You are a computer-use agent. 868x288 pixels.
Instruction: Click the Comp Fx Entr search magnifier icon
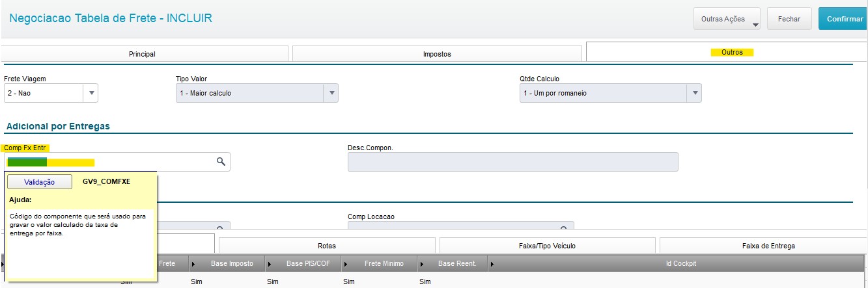[x=221, y=161]
